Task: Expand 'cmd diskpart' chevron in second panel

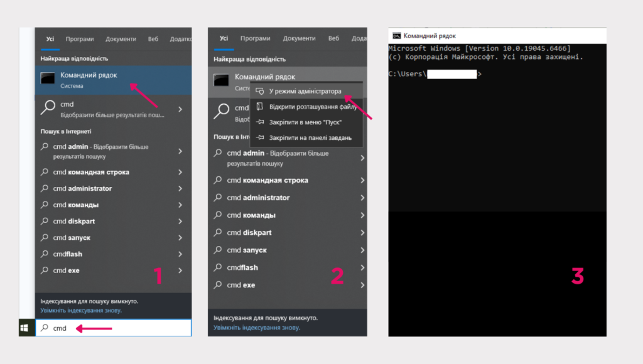Action: 362,232
